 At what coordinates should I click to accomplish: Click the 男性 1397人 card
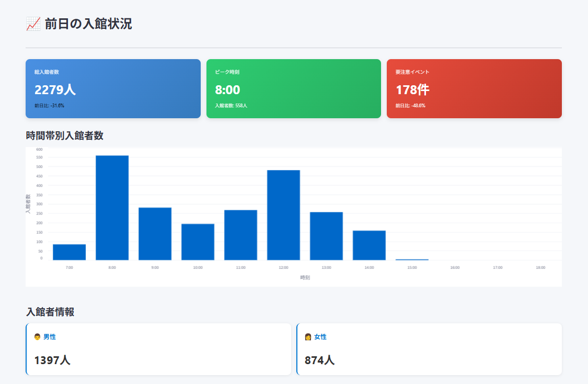click(158, 349)
